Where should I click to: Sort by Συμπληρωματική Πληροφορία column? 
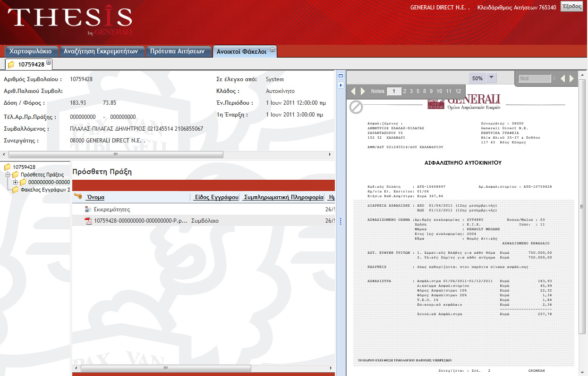(283, 197)
